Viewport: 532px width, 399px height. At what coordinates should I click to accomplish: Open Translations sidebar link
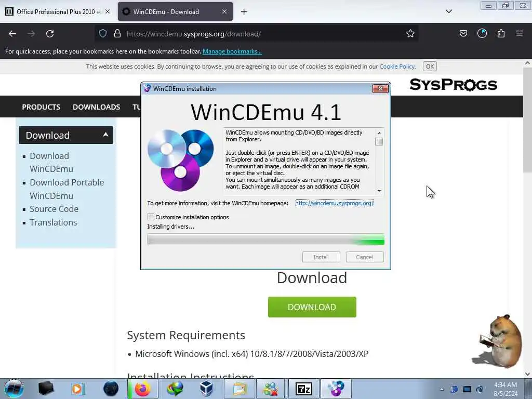(54, 222)
